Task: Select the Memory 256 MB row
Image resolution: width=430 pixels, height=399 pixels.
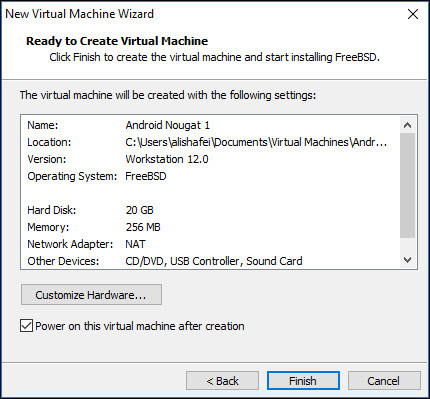Action: (211, 227)
